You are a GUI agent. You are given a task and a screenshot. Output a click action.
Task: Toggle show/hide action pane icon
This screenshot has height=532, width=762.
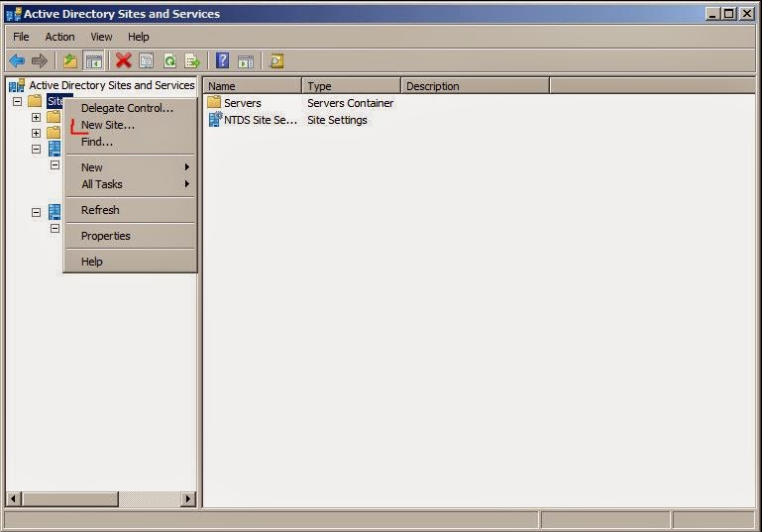[x=246, y=61]
